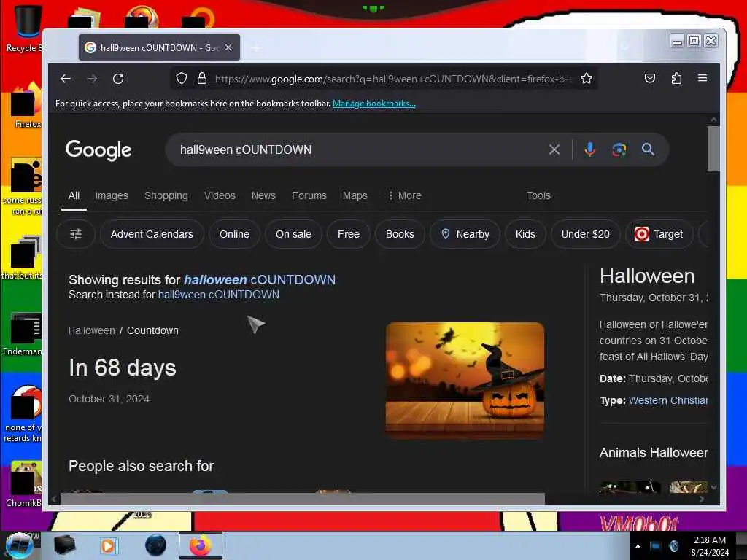Apply Books filter chip
This screenshot has width=747, height=560.
(x=400, y=234)
